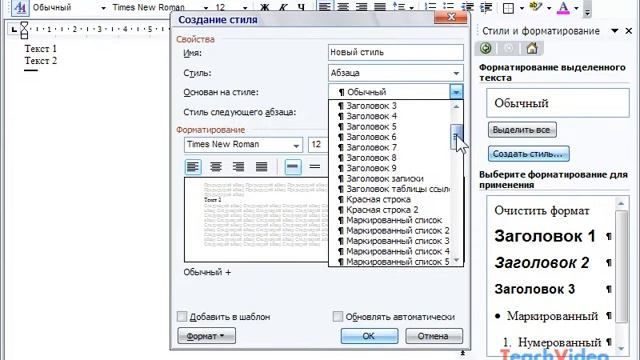The height and width of the screenshot is (360, 640).
Task: Collapse the 'Основан на стиле' dropdown arrow
Action: tap(456, 92)
